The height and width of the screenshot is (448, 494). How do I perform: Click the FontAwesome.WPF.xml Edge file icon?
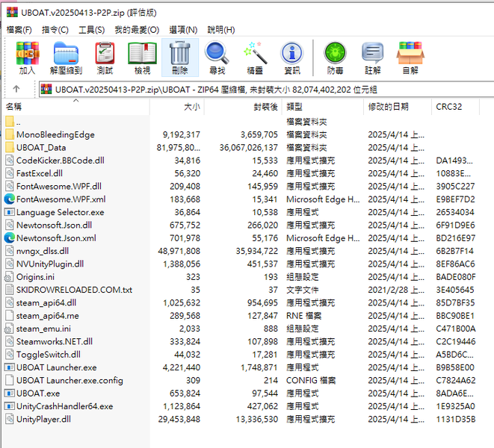click(10, 199)
